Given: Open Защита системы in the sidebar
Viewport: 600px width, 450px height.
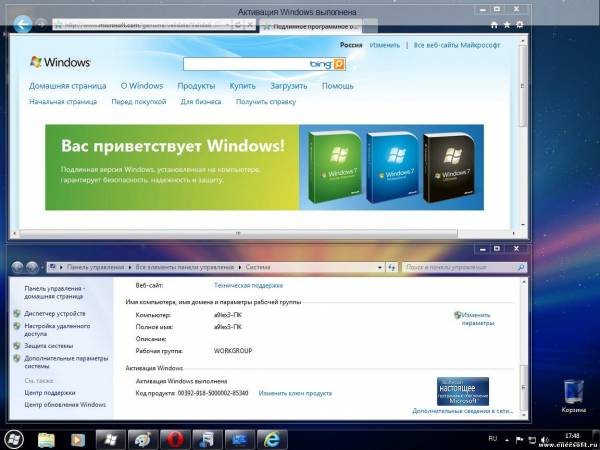Looking at the screenshot, I should [49, 346].
